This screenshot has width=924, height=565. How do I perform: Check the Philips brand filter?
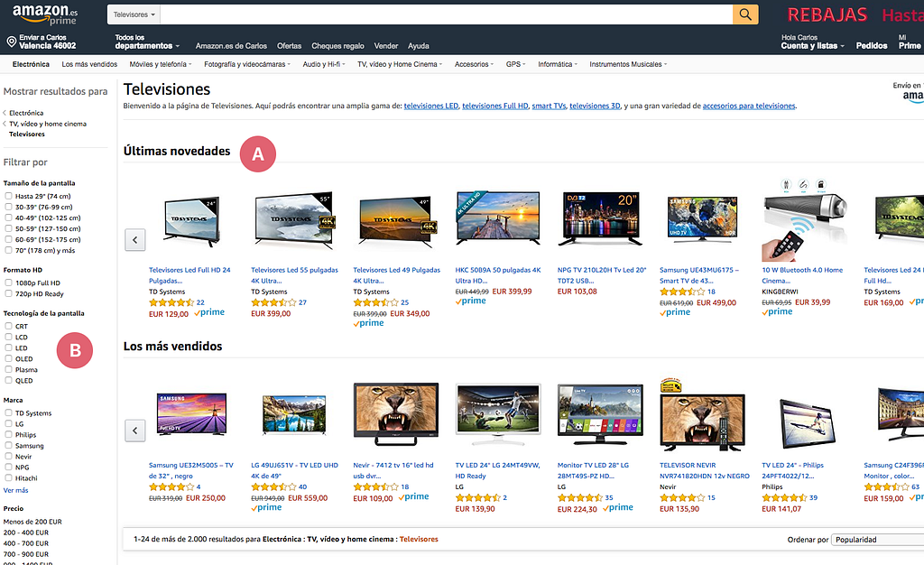[9, 434]
